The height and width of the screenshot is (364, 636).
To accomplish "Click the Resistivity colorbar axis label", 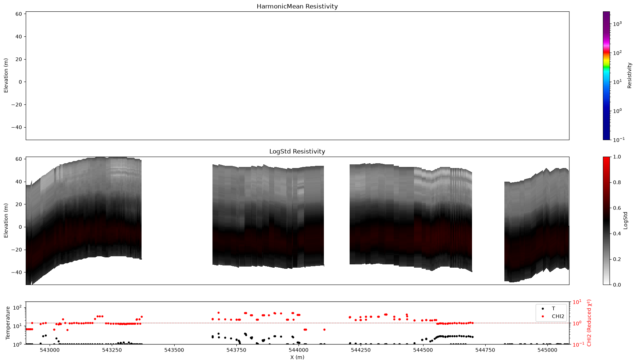I will point(629,75).
